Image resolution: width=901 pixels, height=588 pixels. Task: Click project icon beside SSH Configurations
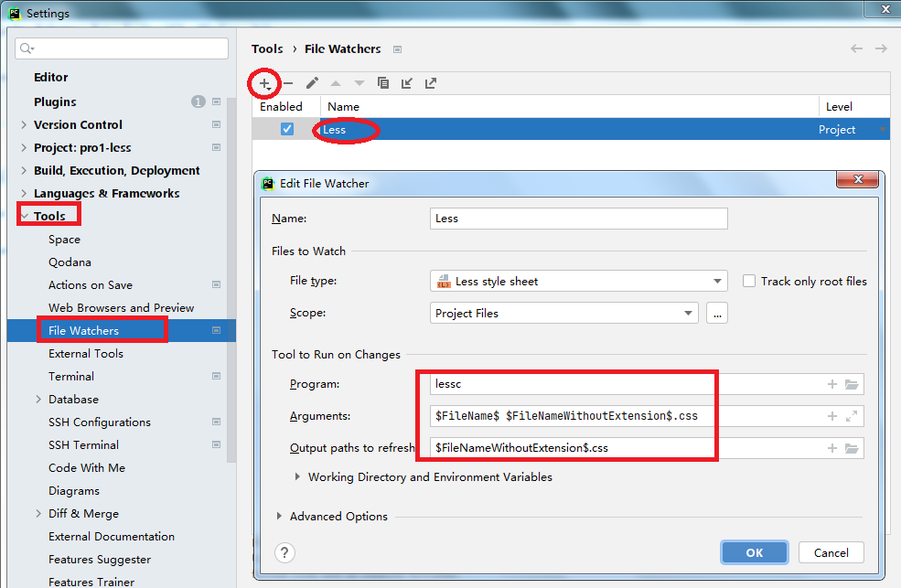(x=217, y=422)
